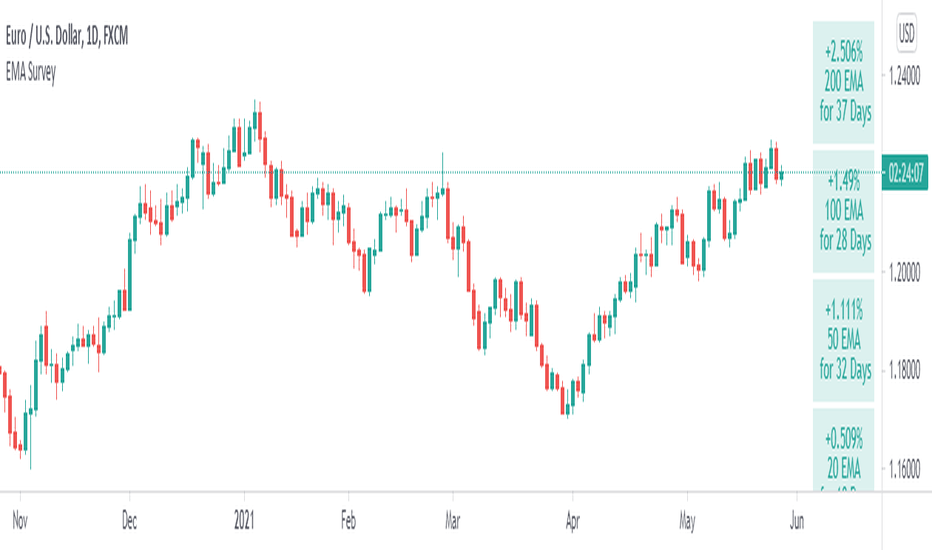Click the Jun label on time axis
The width and height of the screenshot is (932, 550).
point(797,521)
